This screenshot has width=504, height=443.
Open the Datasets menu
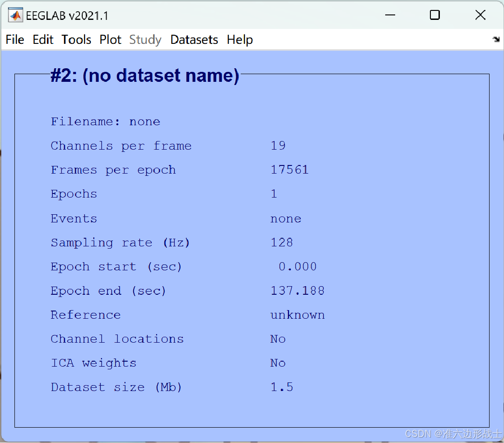[x=194, y=40]
